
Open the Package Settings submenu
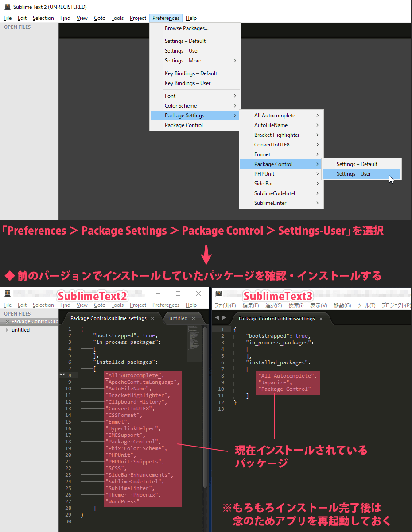click(195, 116)
